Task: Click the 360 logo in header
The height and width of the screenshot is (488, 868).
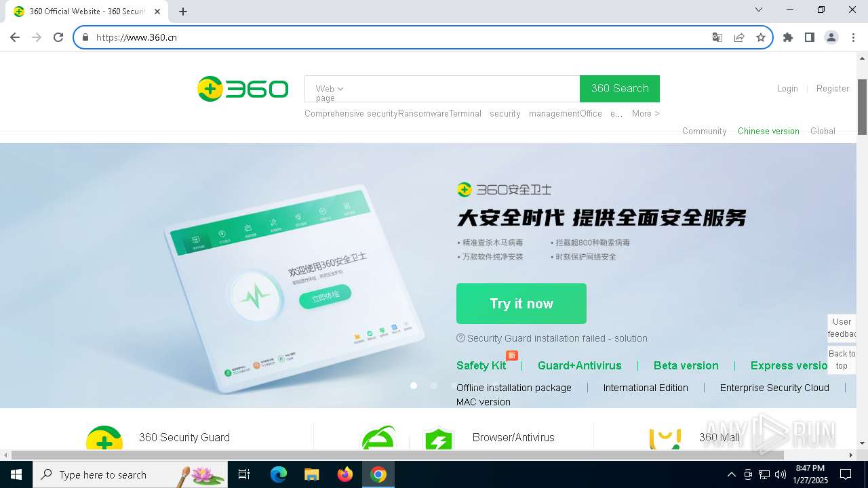Action: [243, 89]
